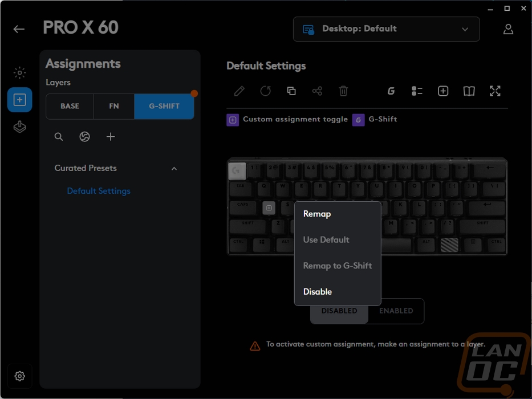Open the book guide toolbar icon
The image size is (532, 399).
[469, 91]
